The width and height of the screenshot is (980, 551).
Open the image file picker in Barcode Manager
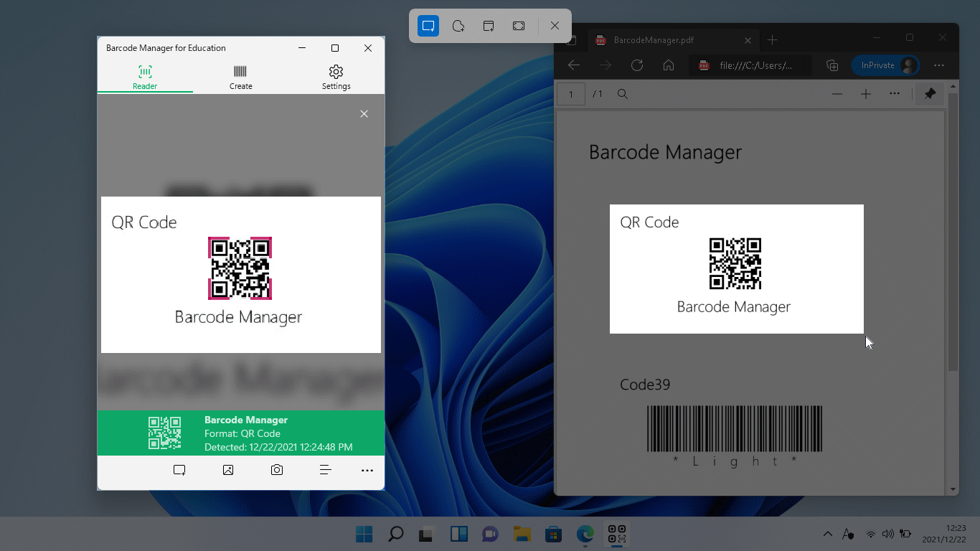coord(228,470)
